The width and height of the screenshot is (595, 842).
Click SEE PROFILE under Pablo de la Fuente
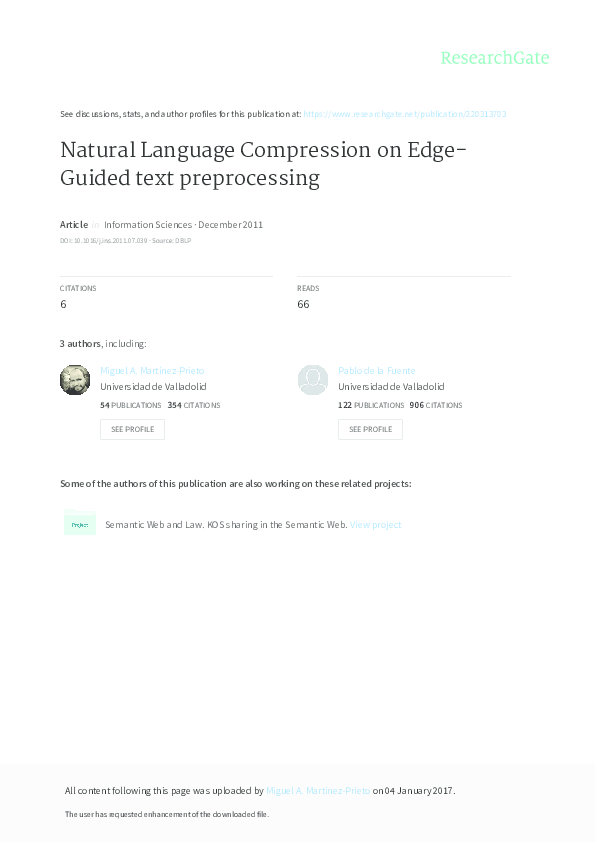click(370, 428)
